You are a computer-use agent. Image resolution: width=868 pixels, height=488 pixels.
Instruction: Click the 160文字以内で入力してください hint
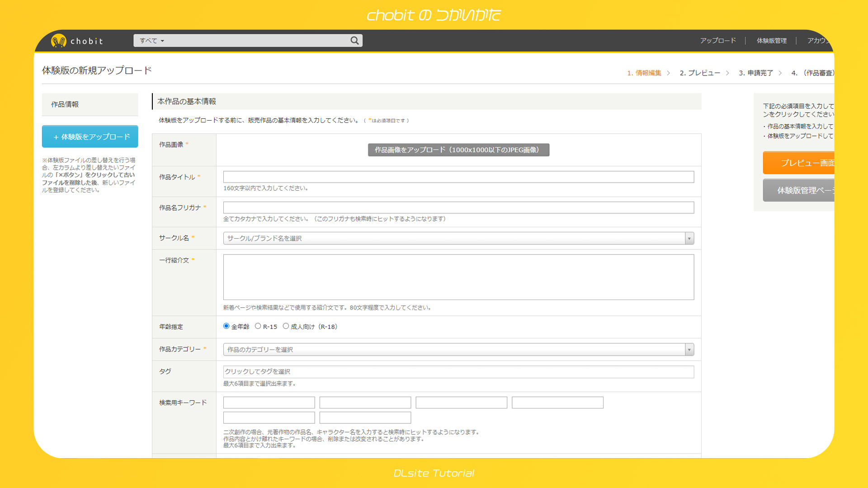(x=266, y=188)
